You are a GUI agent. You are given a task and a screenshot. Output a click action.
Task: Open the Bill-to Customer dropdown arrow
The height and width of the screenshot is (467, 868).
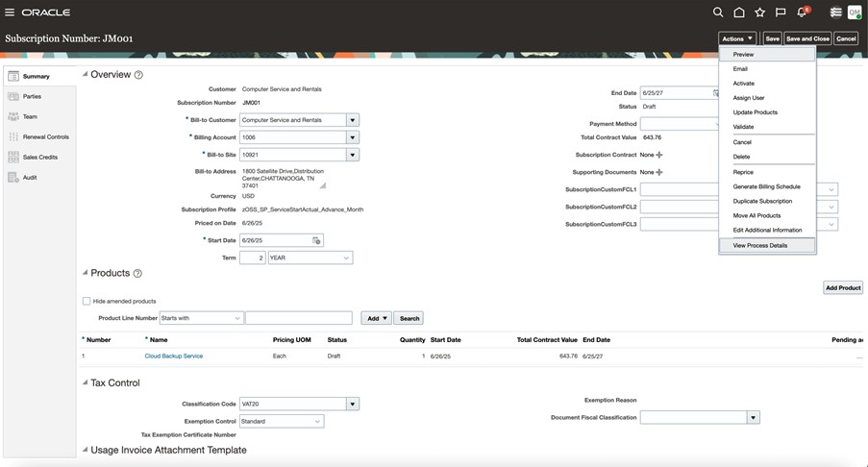[353, 120]
